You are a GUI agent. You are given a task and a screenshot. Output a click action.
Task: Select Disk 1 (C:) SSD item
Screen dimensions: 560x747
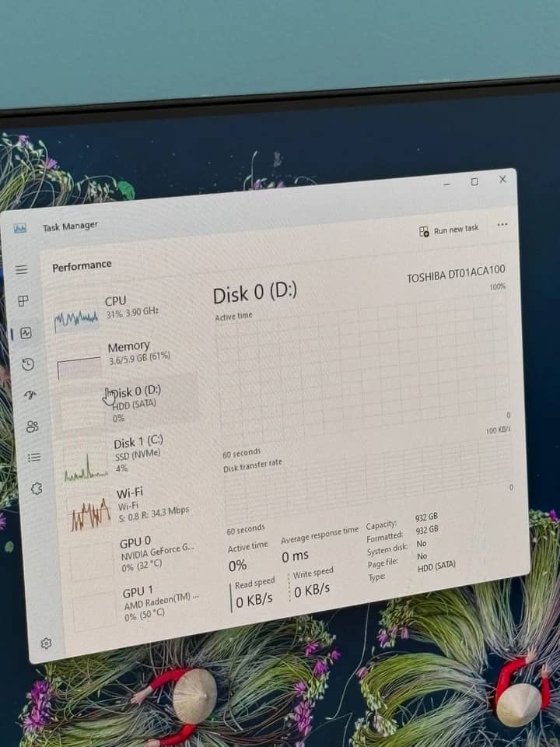pos(131,458)
